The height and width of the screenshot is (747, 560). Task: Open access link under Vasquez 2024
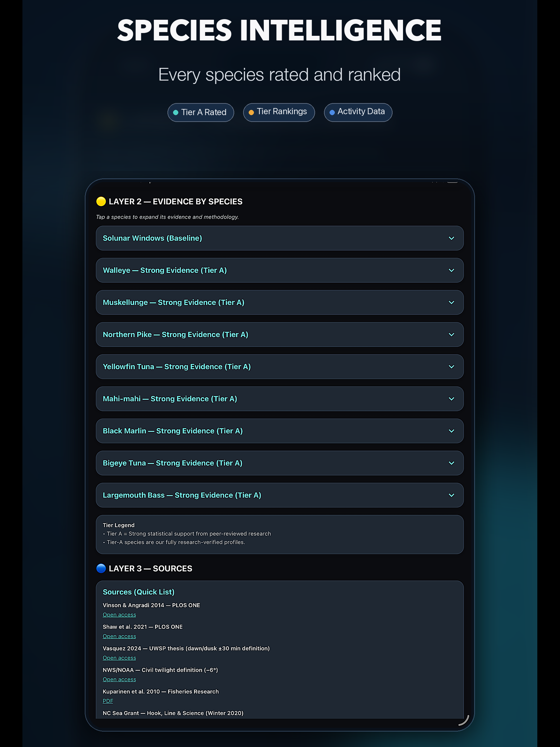click(x=119, y=658)
